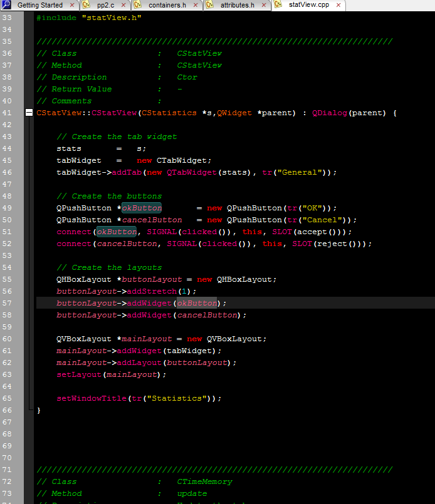Click okButton inside the connect call on line 51
The image size is (435, 504).
point(117,232)
